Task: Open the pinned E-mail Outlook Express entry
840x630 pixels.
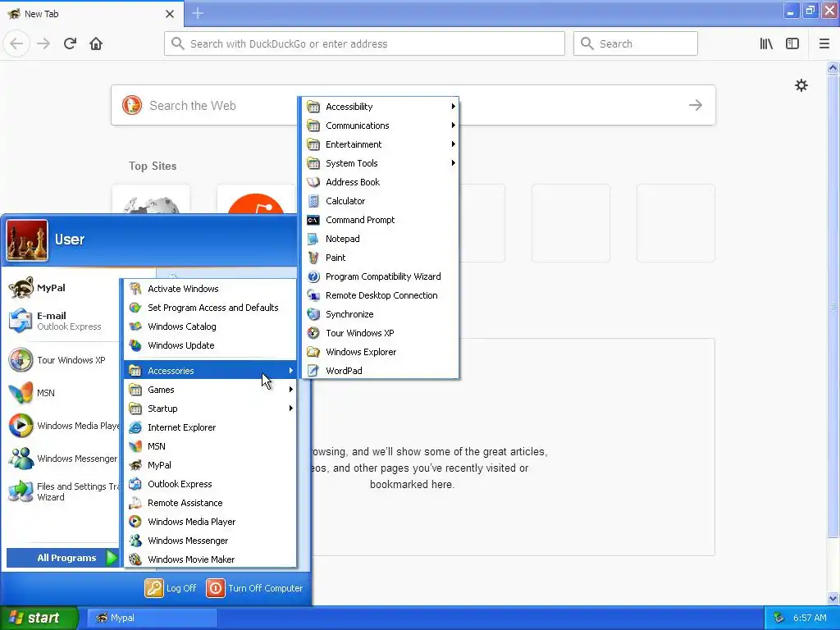Action: pos(62,321)
